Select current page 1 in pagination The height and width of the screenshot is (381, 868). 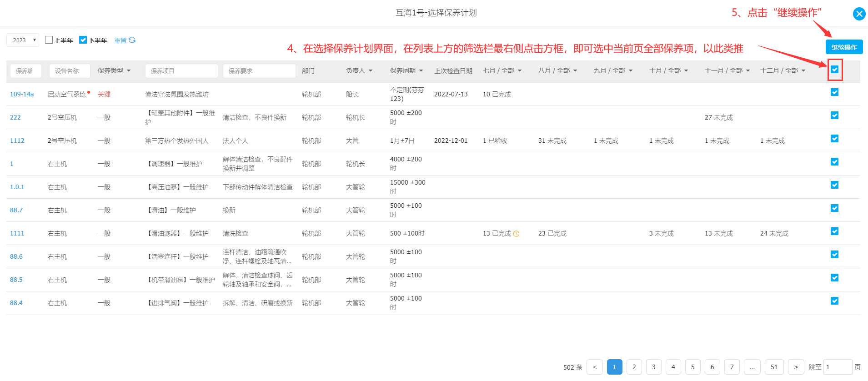(614, 367)
